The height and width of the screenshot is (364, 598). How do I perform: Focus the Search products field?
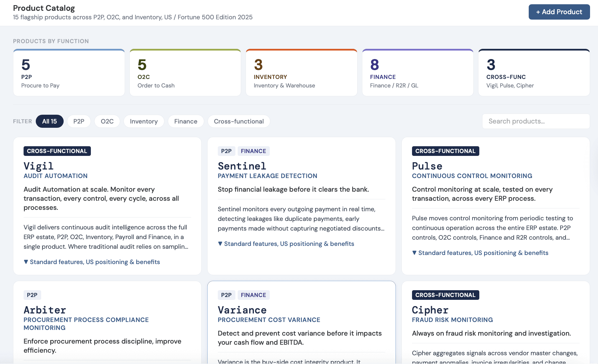coord(536,121)
